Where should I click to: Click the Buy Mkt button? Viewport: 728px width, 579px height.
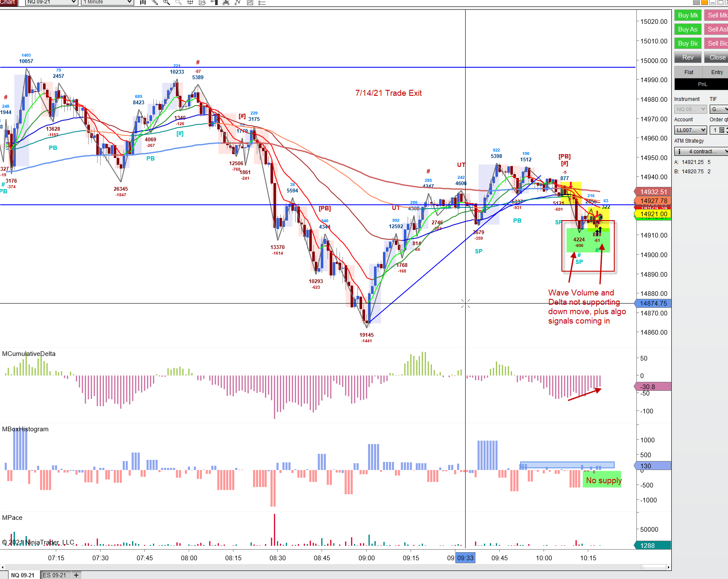[x=688, y=15]
